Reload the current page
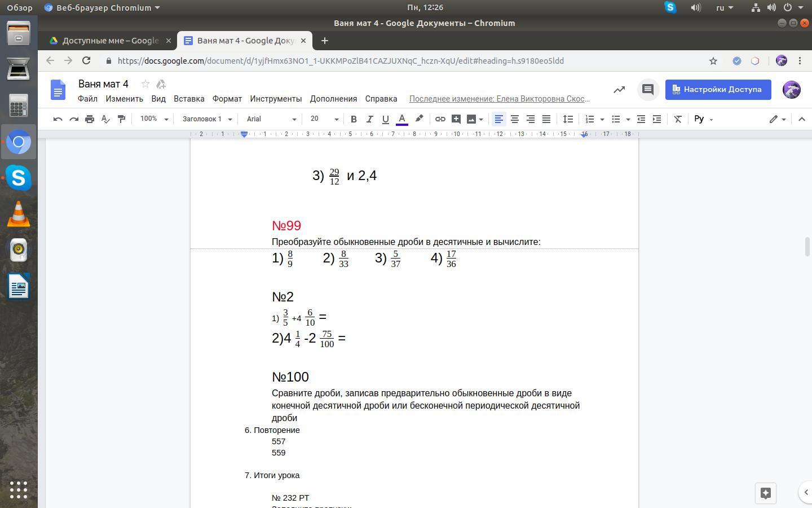The image size is (812, 508). tap(86, 61)
